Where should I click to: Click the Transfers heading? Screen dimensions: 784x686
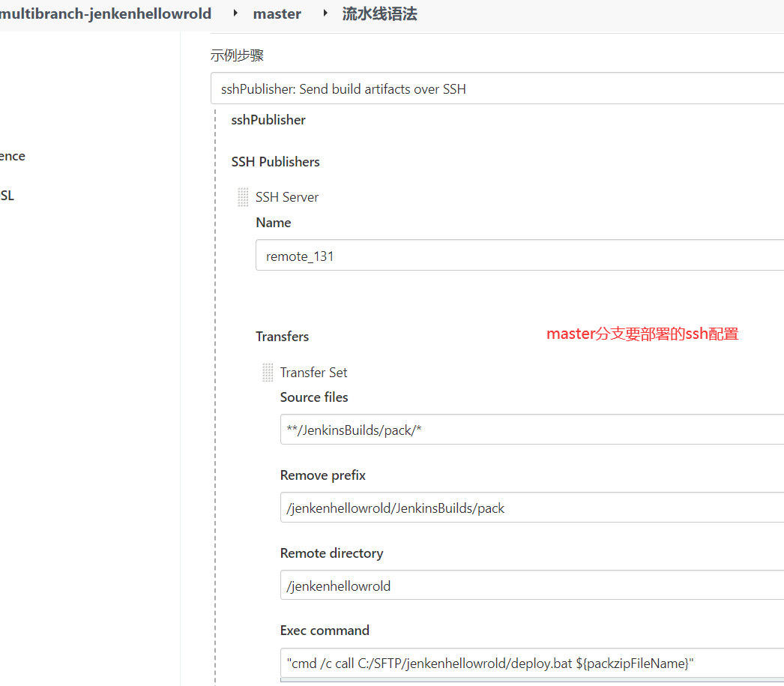(282, 337)
